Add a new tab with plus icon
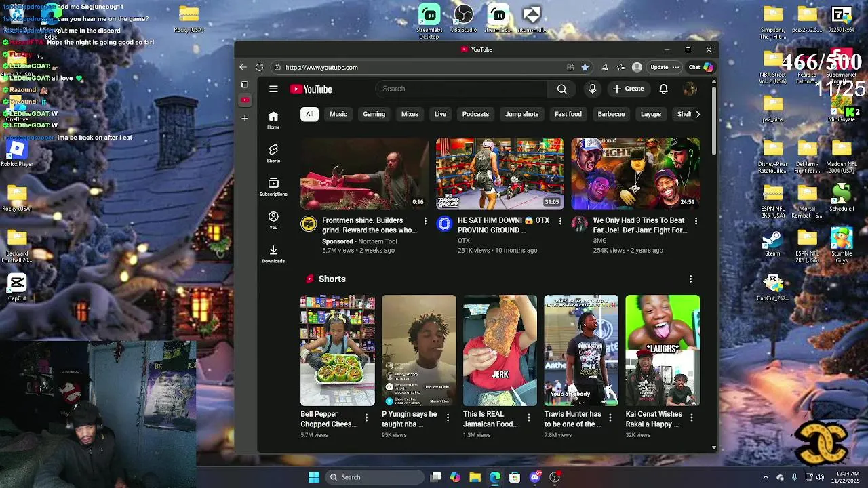The height and width of the screenshot is (488, 868). 245,118
